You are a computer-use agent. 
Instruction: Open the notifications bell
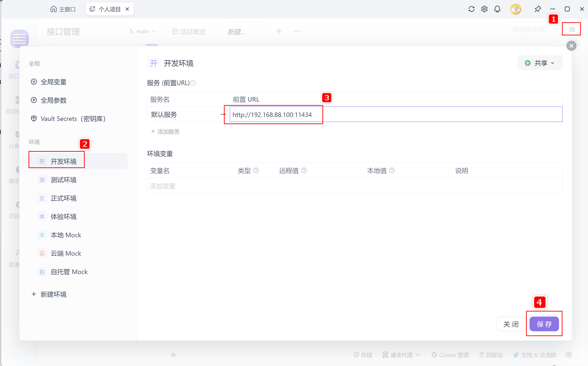pyautogui.click(x=497, y=9)
